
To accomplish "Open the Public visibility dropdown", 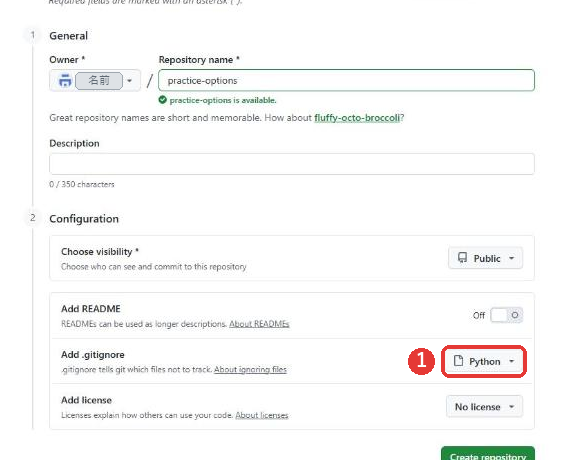I will pyautogui.click(x=485, y=258).
